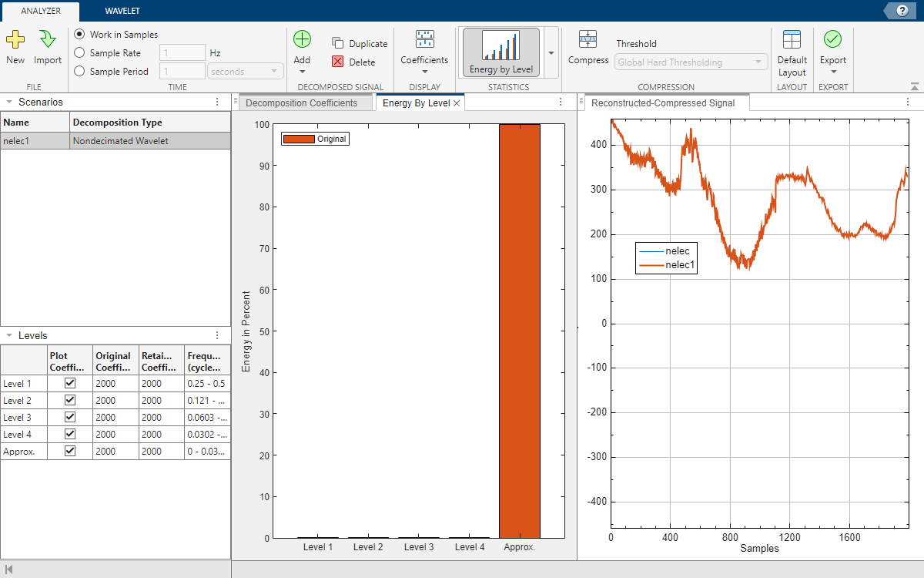Reset panels with Default Layout icon
The width and height of the screenshot is (924, 578).
coord(792,41)
